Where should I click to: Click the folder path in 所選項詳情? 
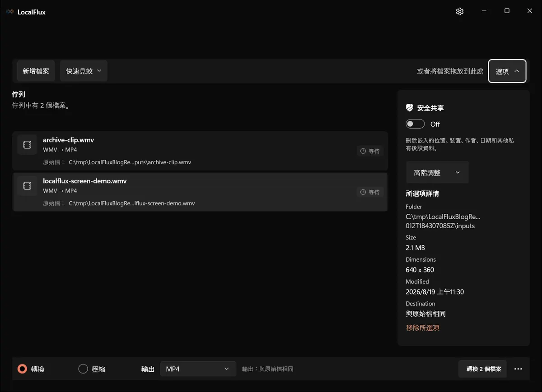pyautogui.click(x=443, y=221)
